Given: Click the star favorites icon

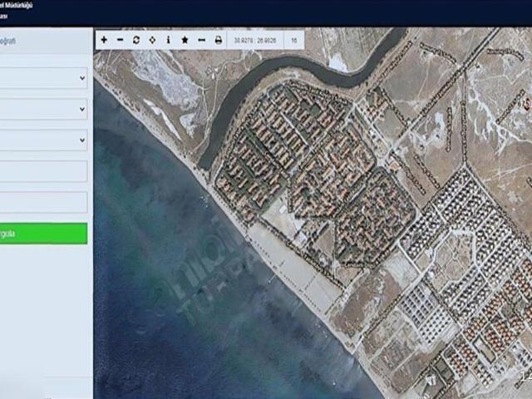Looking at the screenshot, I should click(185, 40).
